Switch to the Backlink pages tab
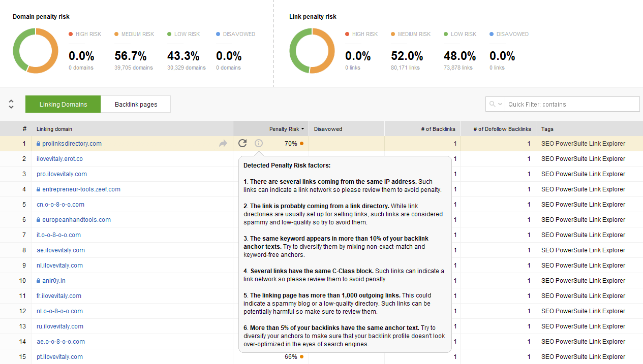643x364 pixels. [136, 104]
